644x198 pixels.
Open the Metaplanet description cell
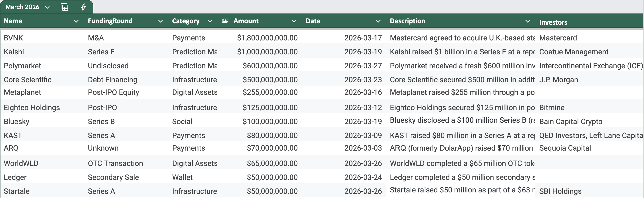click(x=462, y=92)
